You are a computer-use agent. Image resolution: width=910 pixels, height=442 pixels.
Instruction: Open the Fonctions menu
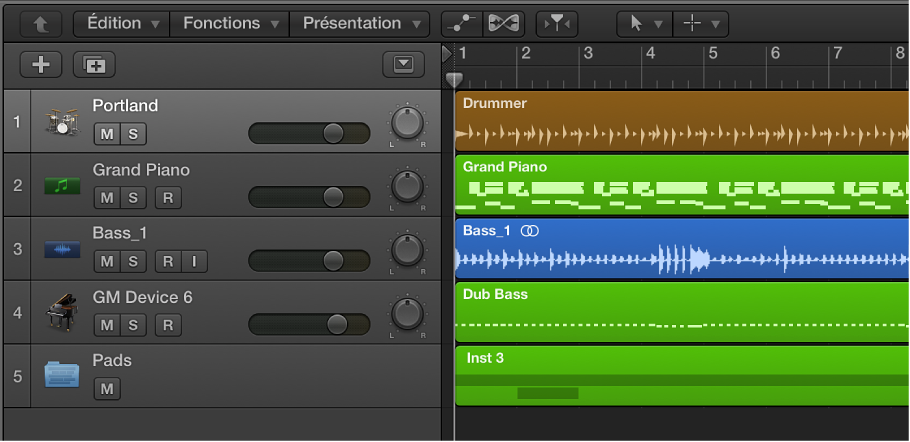tap(229, 23)
